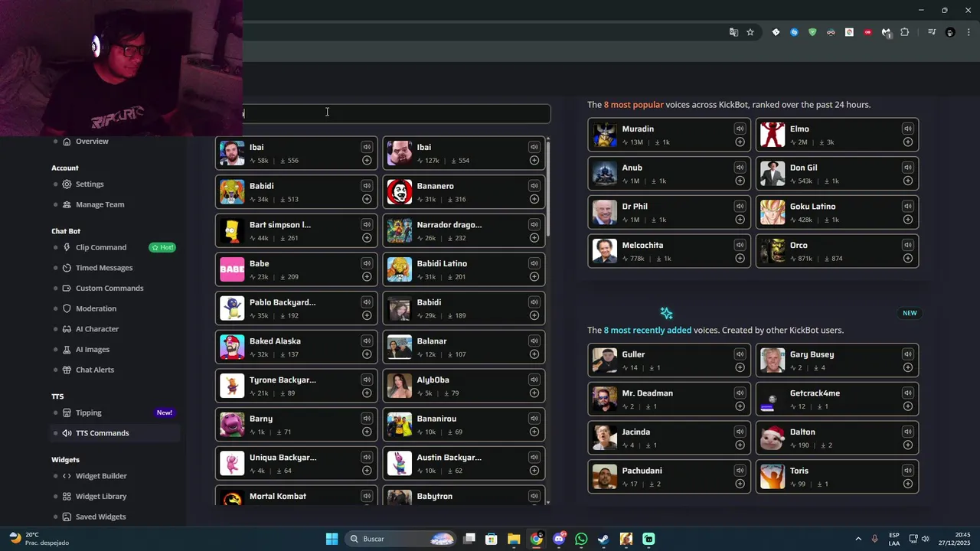Play preview of Anub voice
The image size is (980, 551).
point(740,168)
